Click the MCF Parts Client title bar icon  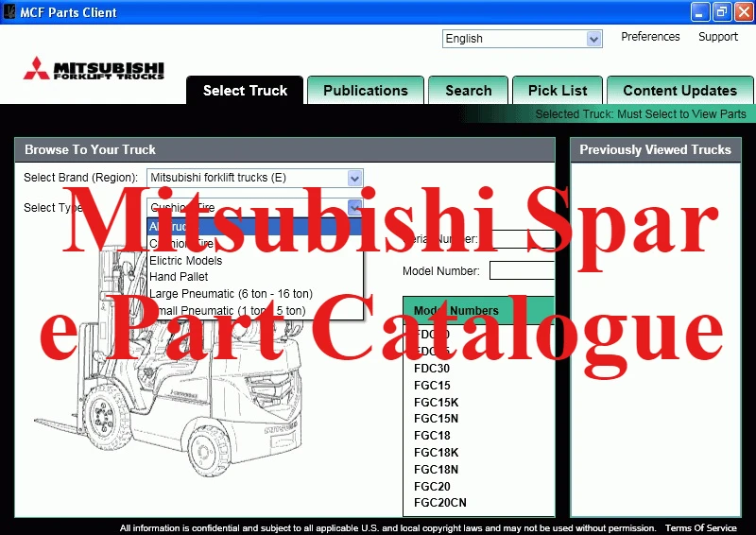[x=9, y=11]
